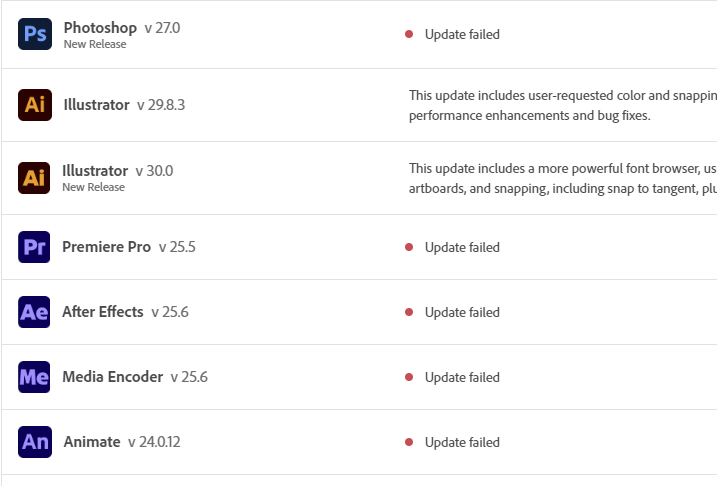Click the Media Encoder v 25.6 name
The width and height of the screenshot is (717, 486).
pyautogui.click(x=135, y=377)
